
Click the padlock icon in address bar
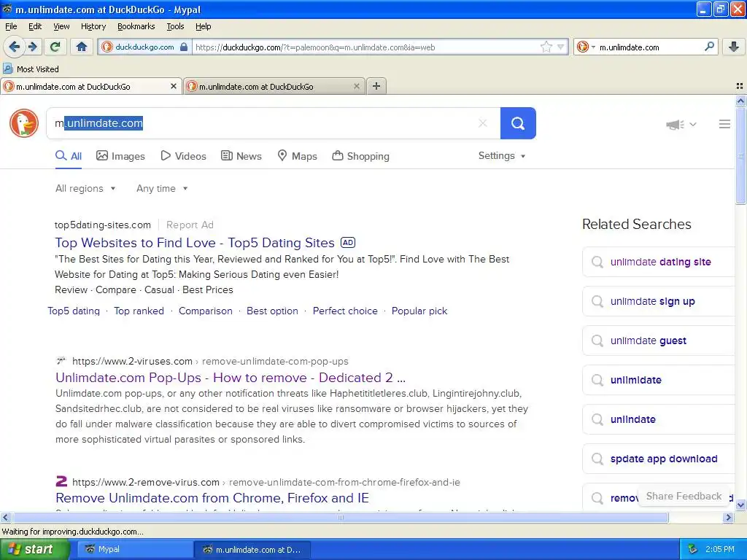184,47
